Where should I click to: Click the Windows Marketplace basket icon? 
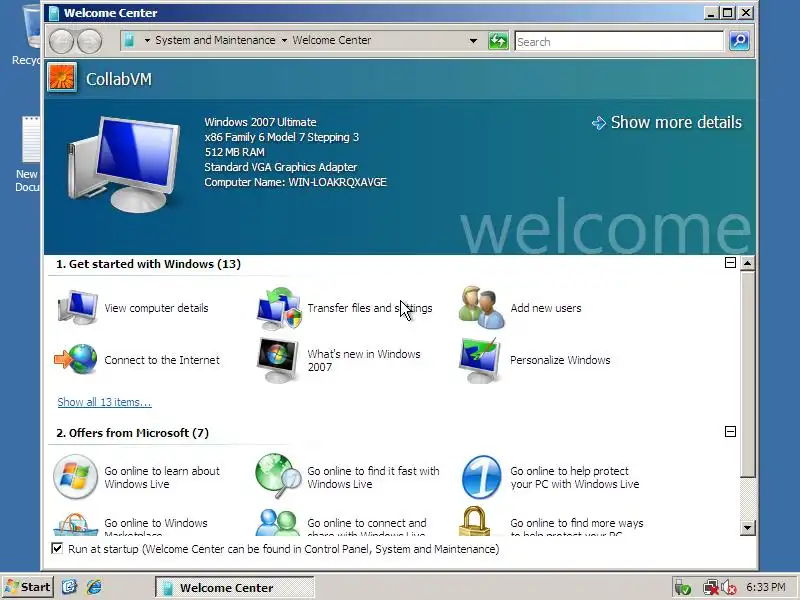click(x=76, y=524)
